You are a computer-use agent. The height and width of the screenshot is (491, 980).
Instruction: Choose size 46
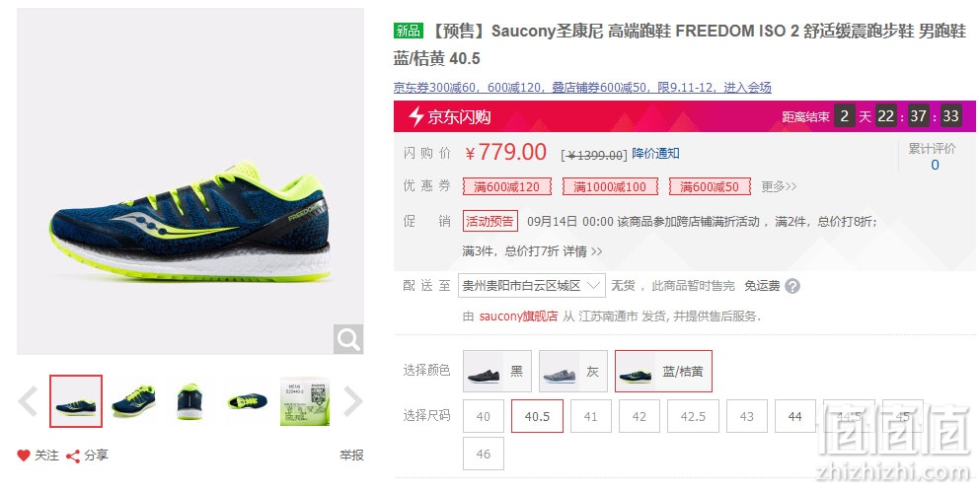click(484, 454)
